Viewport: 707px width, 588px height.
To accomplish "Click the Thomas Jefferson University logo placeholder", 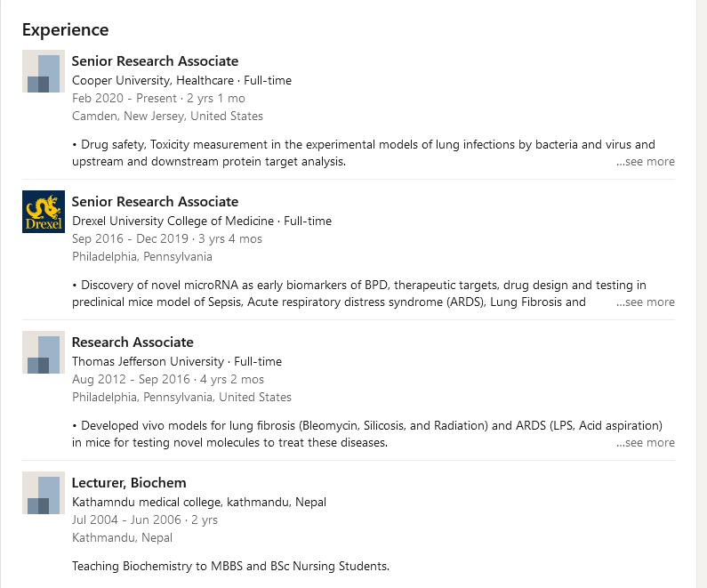I will [44, 352].
